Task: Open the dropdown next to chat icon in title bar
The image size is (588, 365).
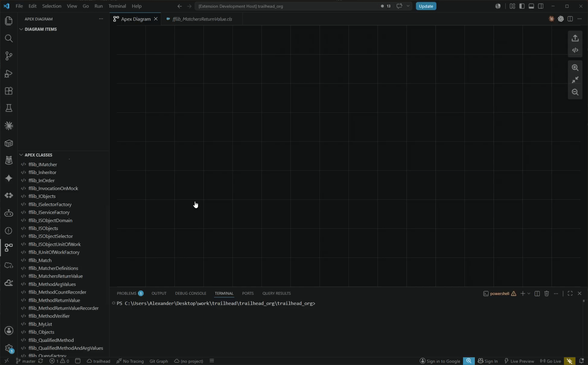Action: (408, 6)
